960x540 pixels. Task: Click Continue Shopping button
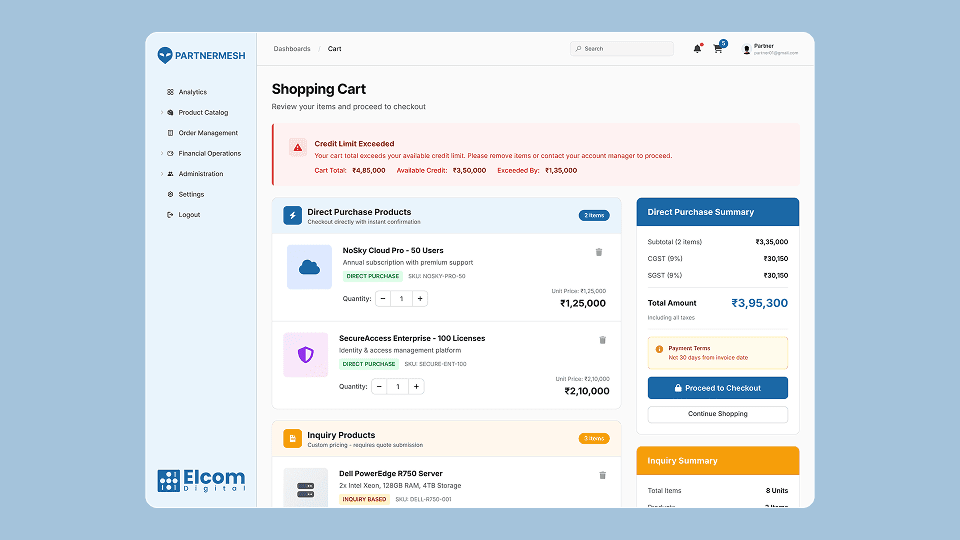pyautogui.click(x=717, y=414)
